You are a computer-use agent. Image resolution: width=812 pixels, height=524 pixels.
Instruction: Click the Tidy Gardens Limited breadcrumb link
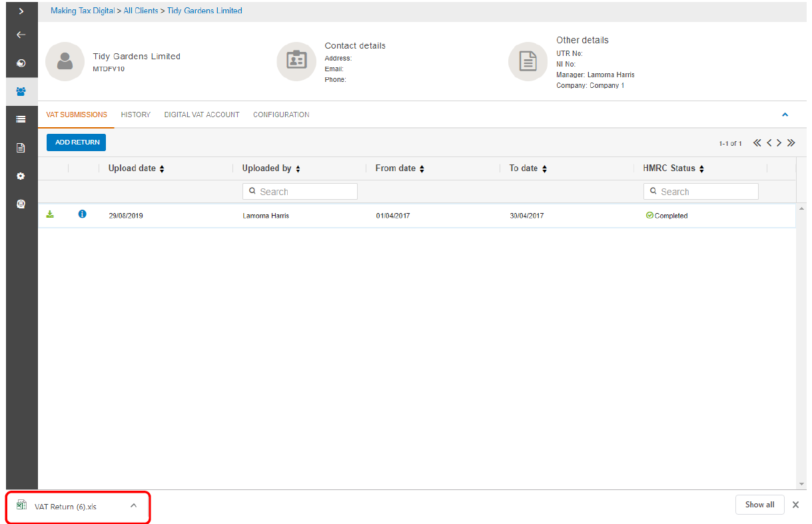(204, 11)
